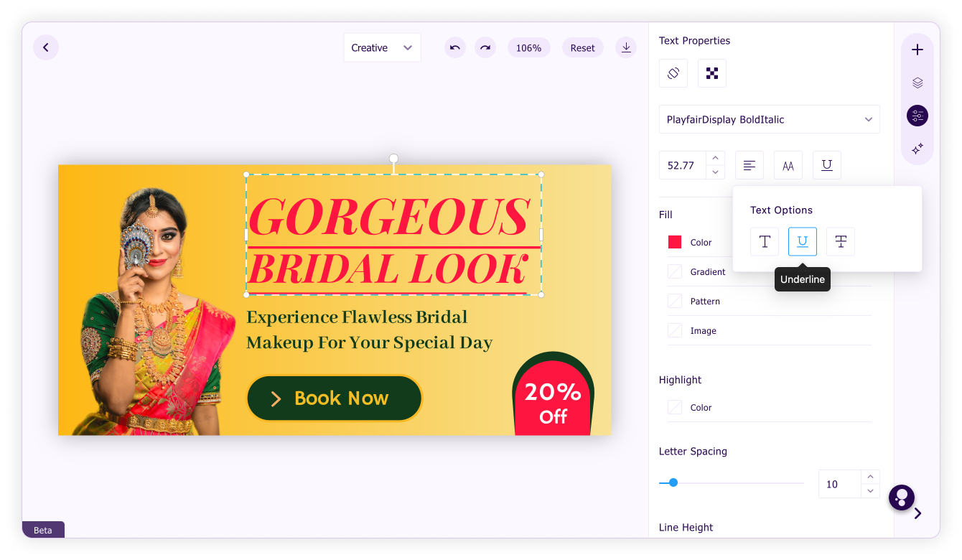Click the 106% zoom button
This screenshot has width=962, height=560.
pos(528,47)
